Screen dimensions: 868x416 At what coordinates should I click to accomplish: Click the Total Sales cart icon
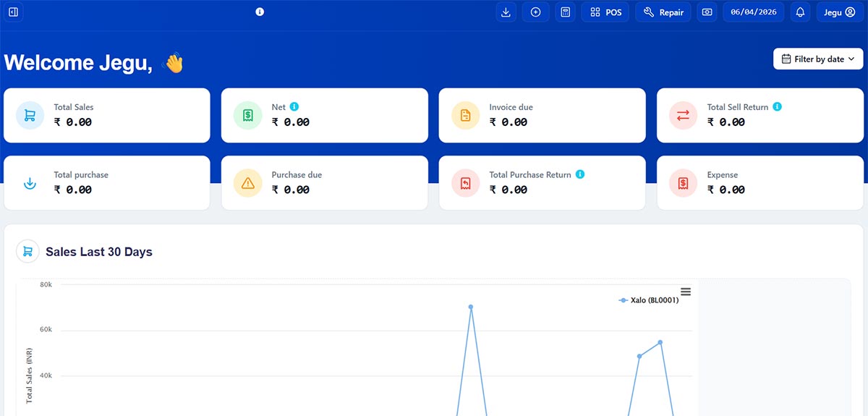[x=30, y=115]
